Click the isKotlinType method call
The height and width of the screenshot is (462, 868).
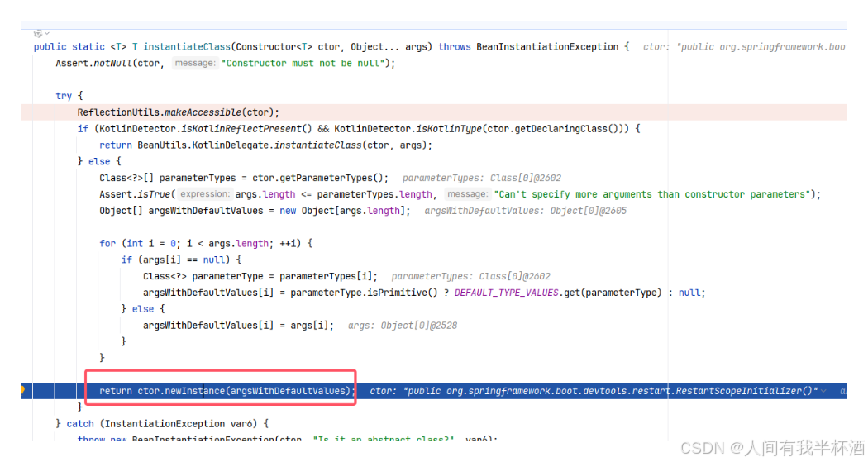449,129
